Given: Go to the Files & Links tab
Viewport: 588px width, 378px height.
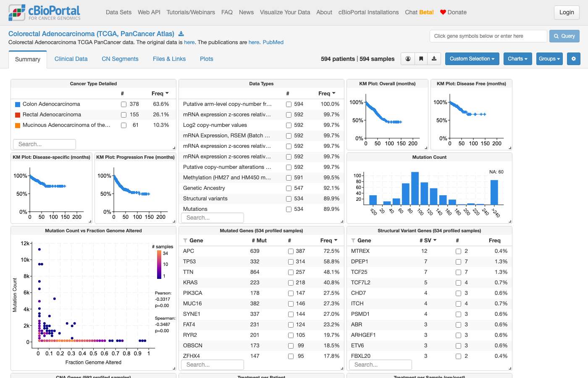Looking at the screenshot, I should tap(169, 59).
